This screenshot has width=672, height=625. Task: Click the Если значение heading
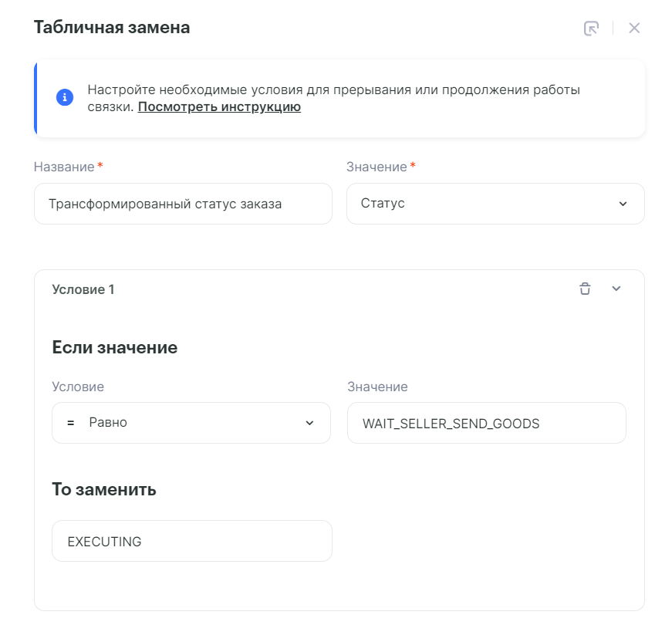pyautogui.click(x=114, y=347)
